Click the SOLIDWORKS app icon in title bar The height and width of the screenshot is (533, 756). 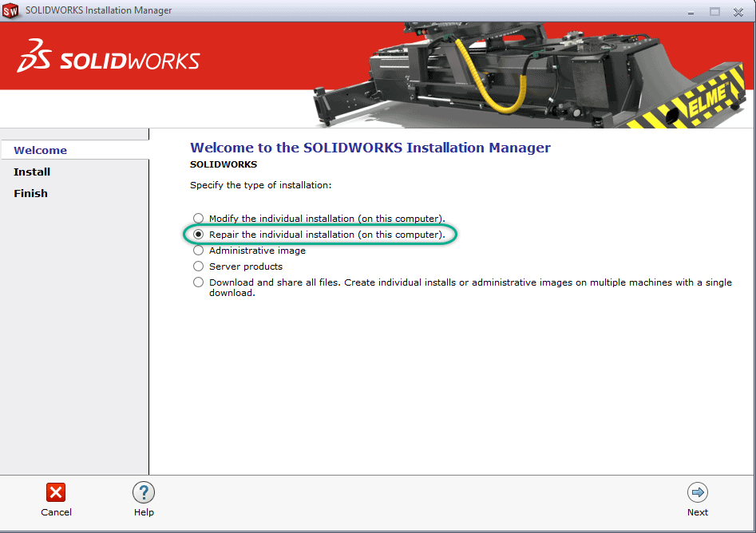[10, 10]
